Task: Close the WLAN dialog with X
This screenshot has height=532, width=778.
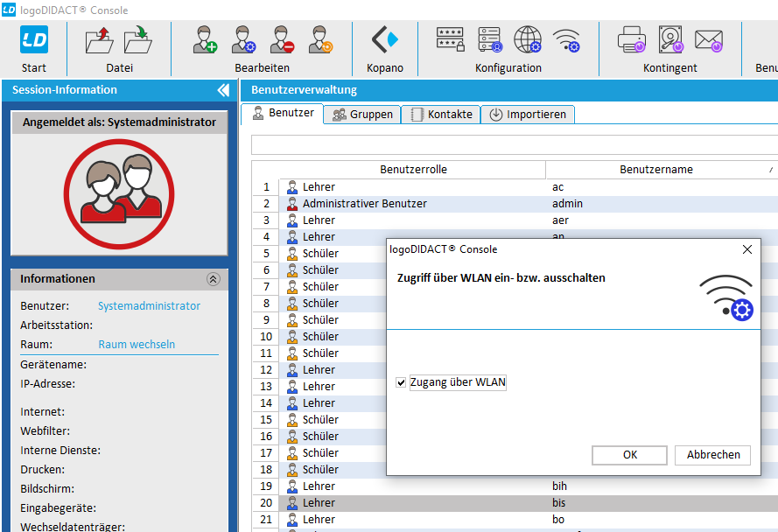Action: (x=747, y=249)
